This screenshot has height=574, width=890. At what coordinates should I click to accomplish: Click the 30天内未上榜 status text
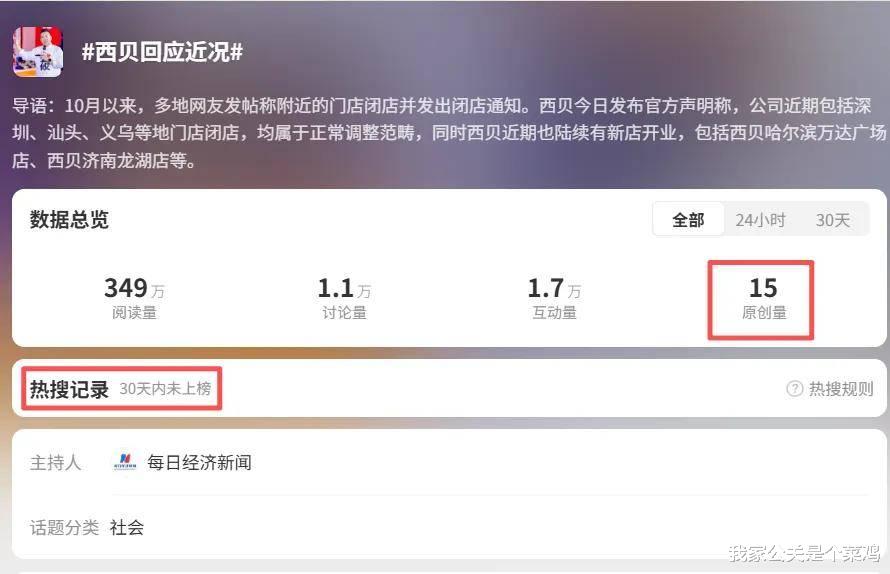[165, 389]
